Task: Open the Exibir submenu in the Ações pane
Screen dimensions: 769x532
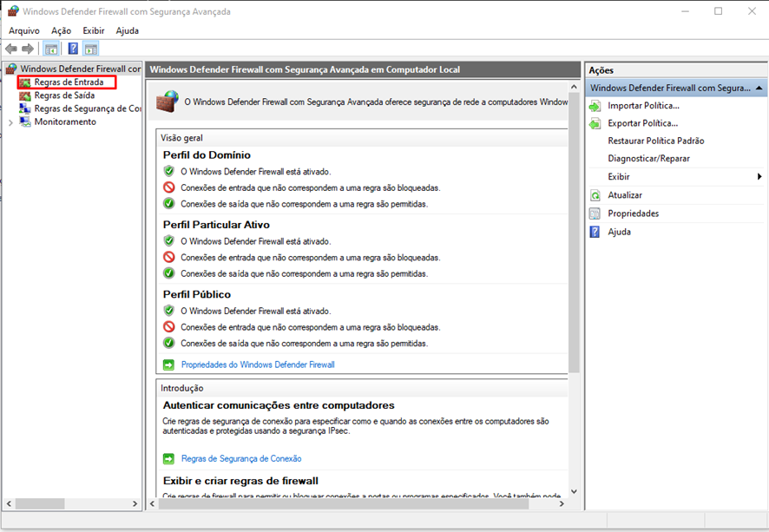Action: pyautogui.click(x=676, y=176)
